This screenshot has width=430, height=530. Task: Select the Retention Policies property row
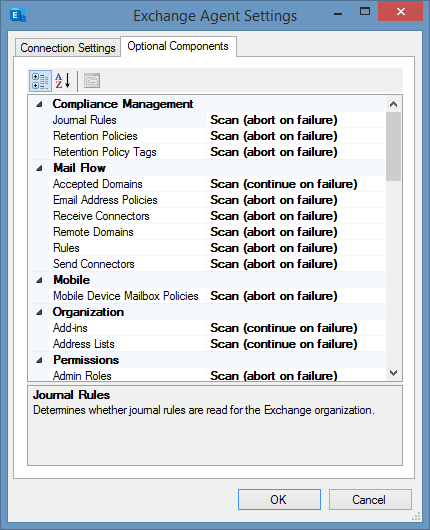pos(217,136)
